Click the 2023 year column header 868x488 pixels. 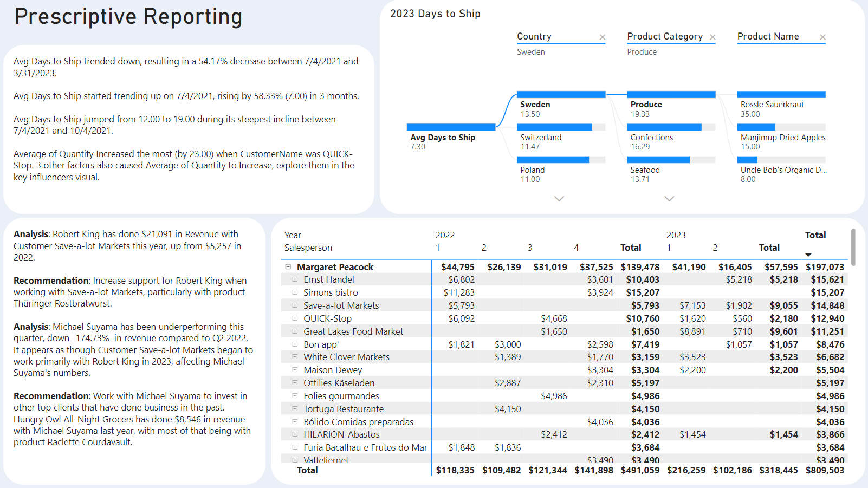676,235
